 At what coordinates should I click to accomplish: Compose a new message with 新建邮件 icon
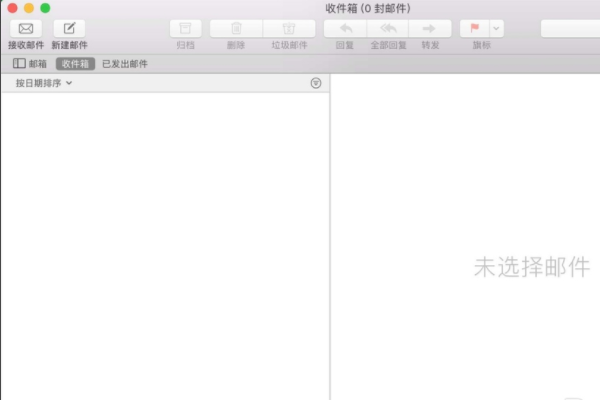(x=69, y=29)
